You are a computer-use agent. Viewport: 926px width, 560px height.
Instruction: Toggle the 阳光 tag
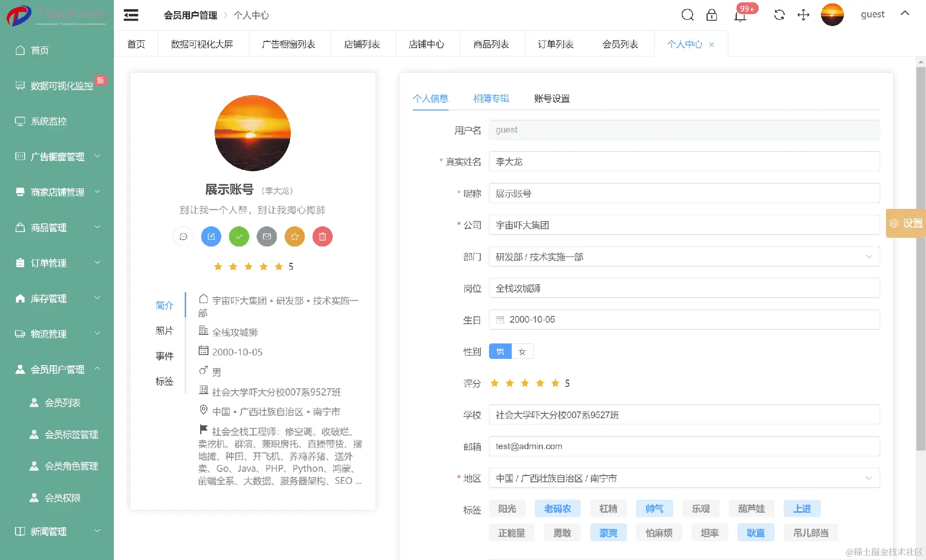pos(507,508)
